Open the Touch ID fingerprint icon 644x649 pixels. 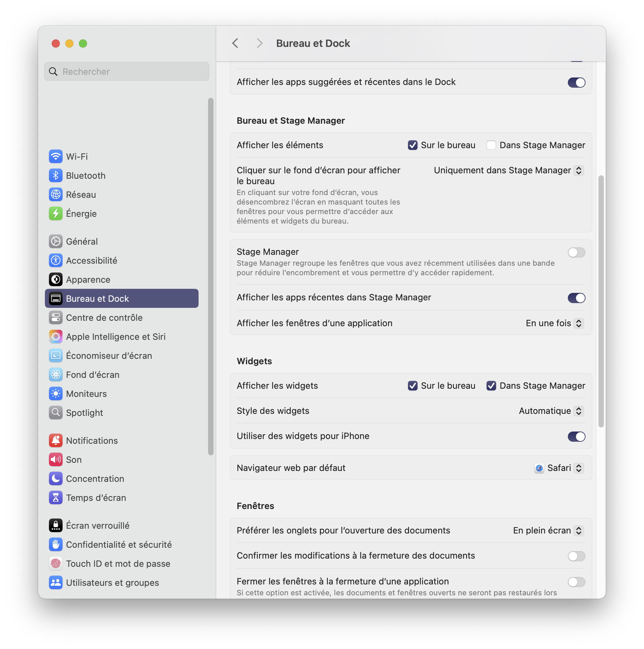tap(56, 564)
